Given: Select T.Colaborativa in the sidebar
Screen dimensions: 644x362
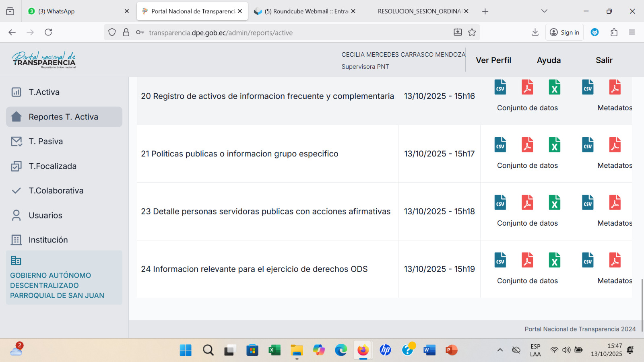Looking at the screenshot, I should coord(56,191).
